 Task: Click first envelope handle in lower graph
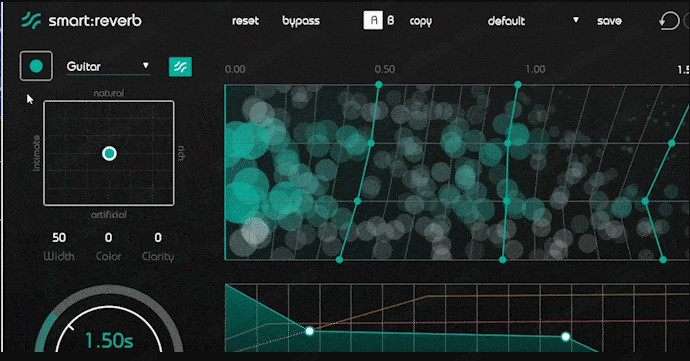[310, 331]
